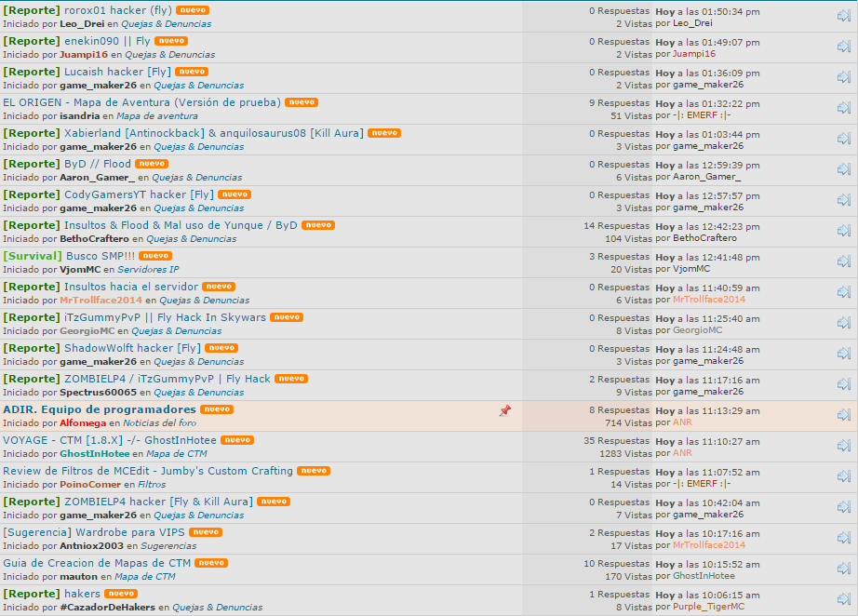Screen dimensions: 858x616
Task: Open last poster ANR in ADIR row
Action: (x=682, y=422)
